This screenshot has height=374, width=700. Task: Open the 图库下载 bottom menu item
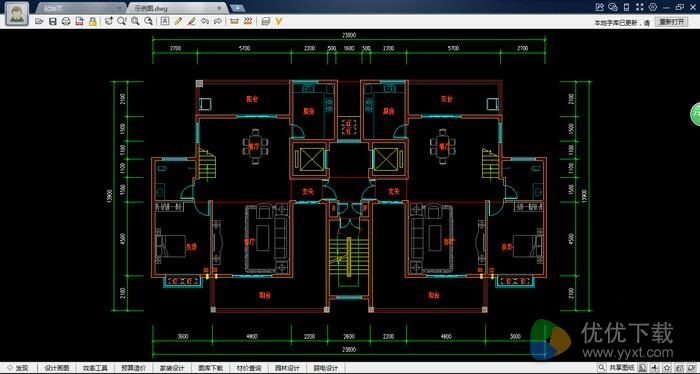tap(210, 368)
